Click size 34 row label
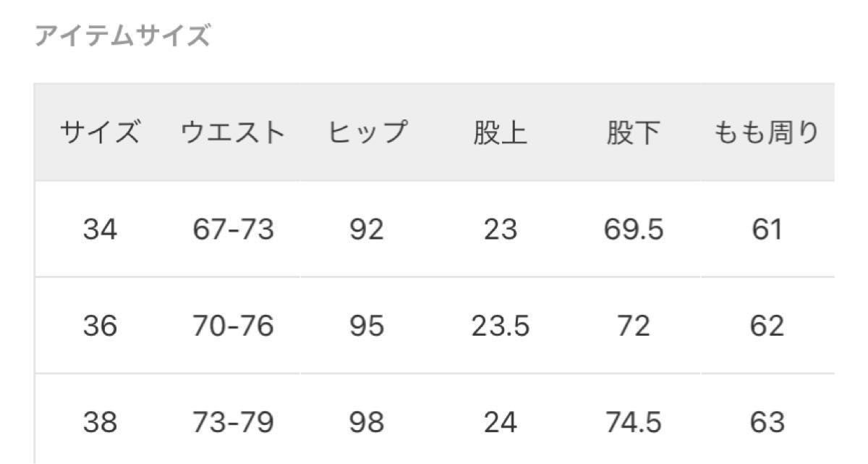Image resolution: width=868 pixels, height=464 pixels. tap(100, 230)
